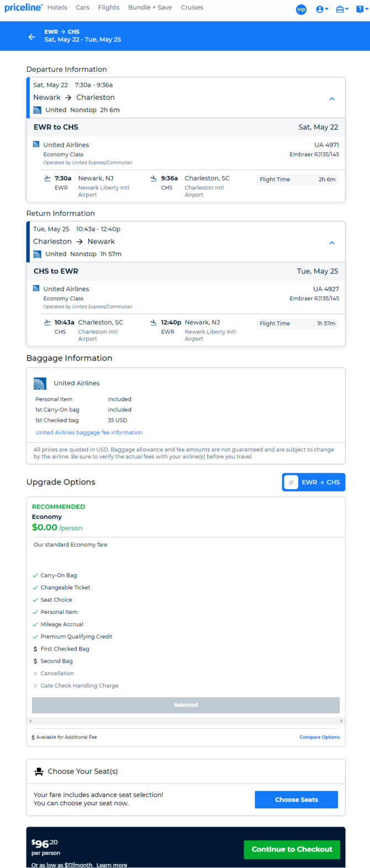Click the Changeable Ticket checkmark icon
Viewport: 370px width, 868px height.
click(35, 588)
